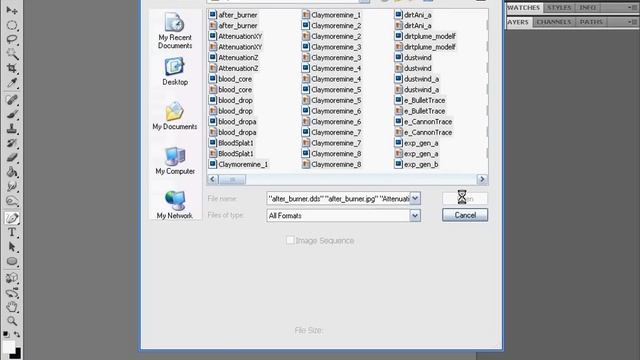The height and width of the screenshot is (360, 640).
Task: Select blood_dropa file with orange icon
Action: [233, 132]
